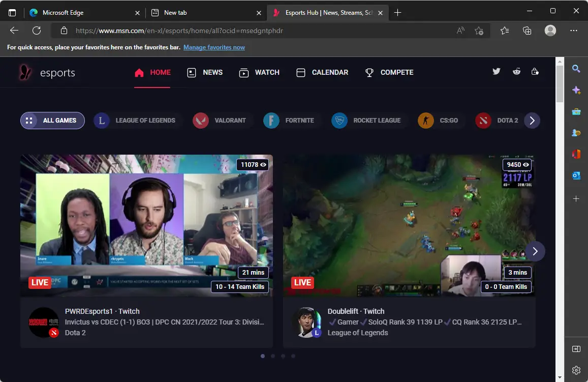This screenshot has height=382, width=588.
Task: Play the Doublelift live stream thumbnail
Action: 409,225
